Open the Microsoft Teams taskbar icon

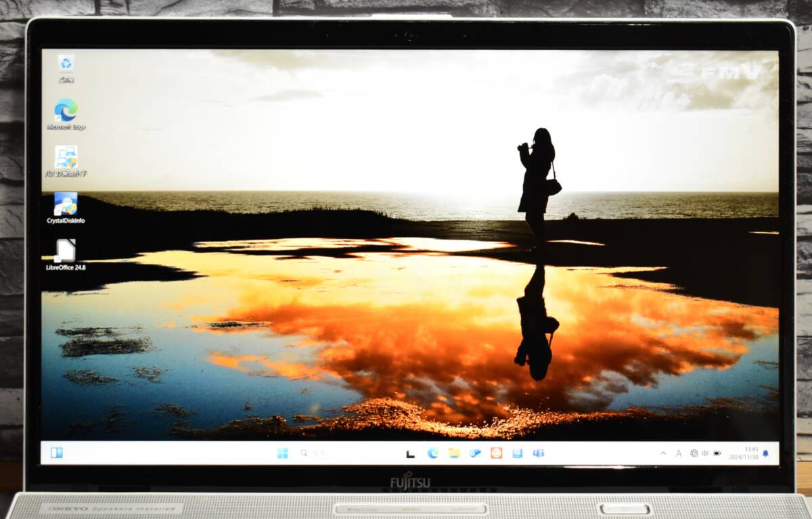tap(539, 453)
